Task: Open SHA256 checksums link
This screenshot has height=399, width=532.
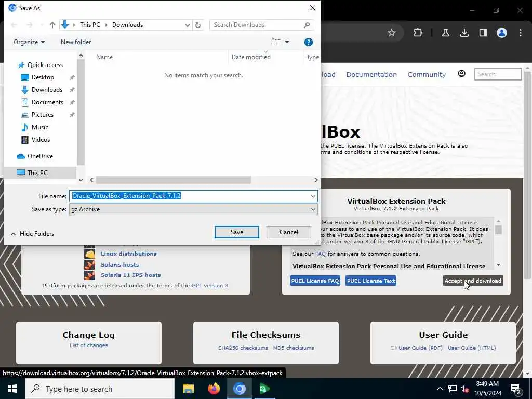Action: (x=243, y=348)
